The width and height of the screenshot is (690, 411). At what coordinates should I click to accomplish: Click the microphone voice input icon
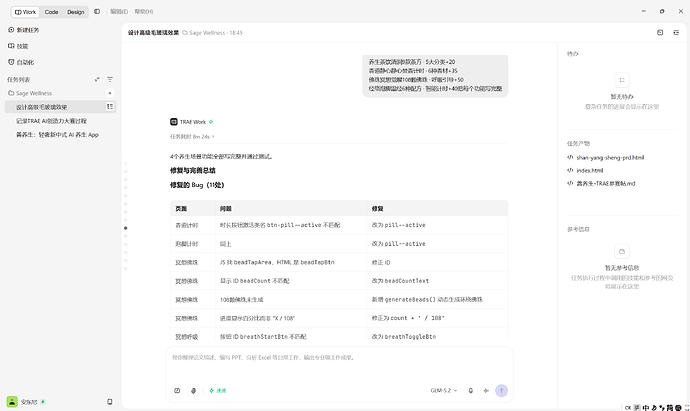(471, 391)
